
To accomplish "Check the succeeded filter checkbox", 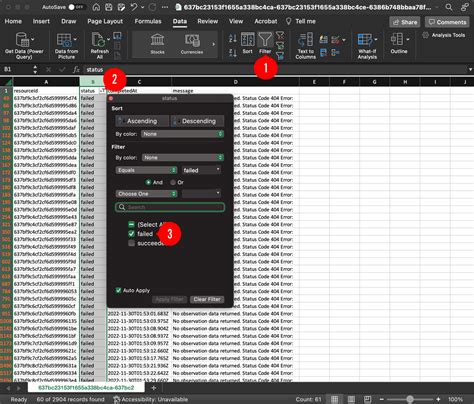I will [131, 243].
